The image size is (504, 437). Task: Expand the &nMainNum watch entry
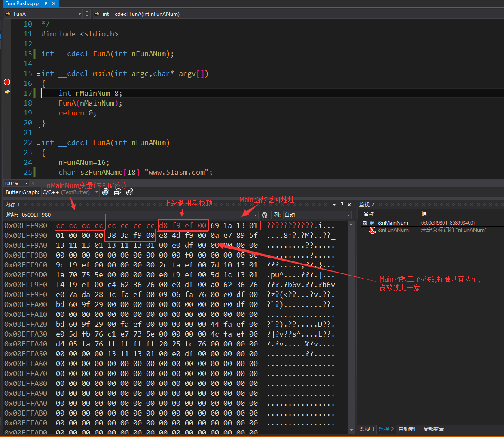[365, 223]
